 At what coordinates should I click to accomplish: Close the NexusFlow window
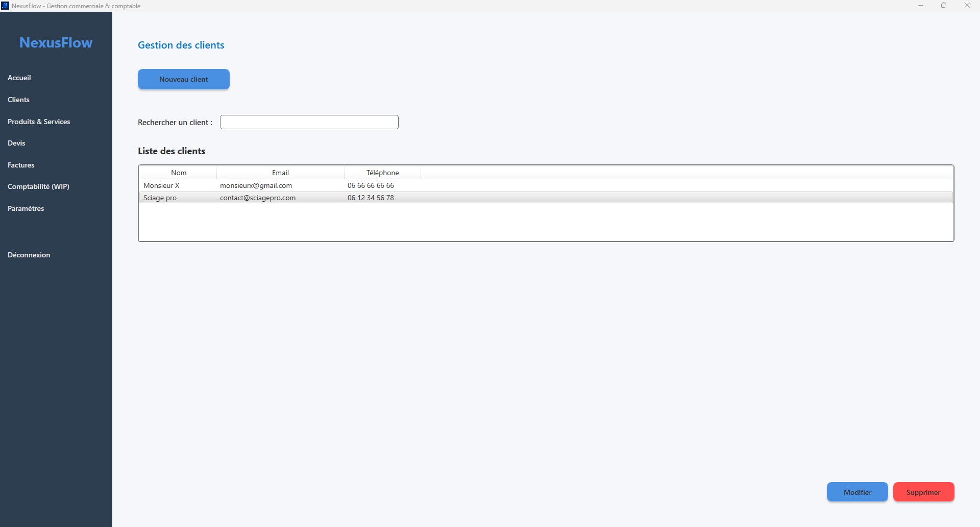967,6
